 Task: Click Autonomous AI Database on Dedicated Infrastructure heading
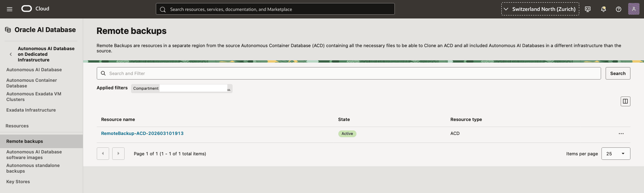[46, 54]
